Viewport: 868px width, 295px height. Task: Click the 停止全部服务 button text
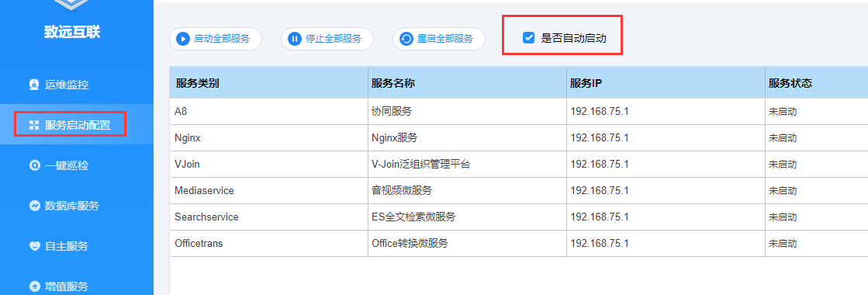pos(334,39)
